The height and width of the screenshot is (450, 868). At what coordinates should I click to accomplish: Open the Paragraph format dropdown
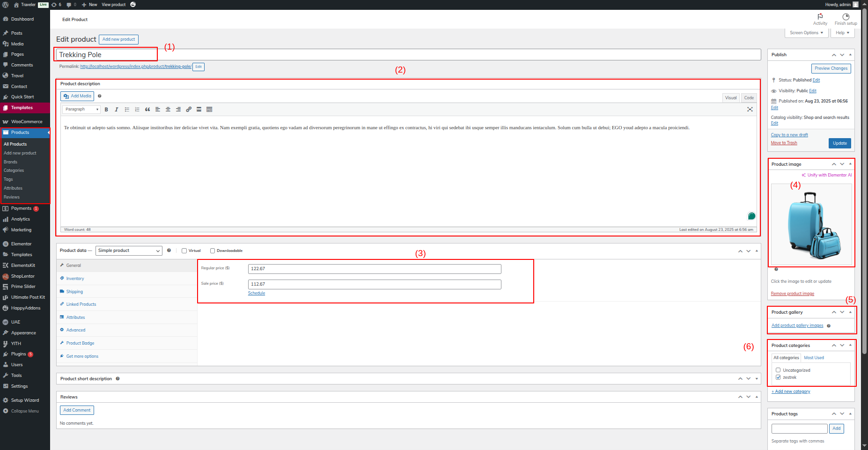(81, 110)
